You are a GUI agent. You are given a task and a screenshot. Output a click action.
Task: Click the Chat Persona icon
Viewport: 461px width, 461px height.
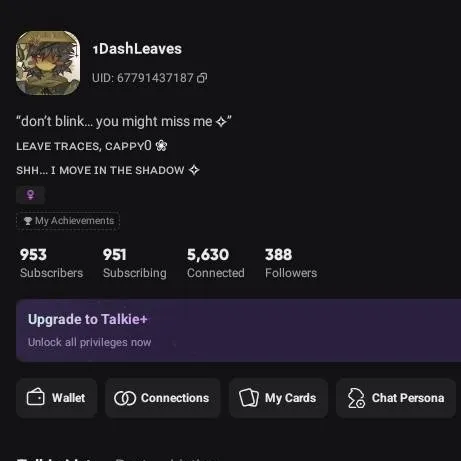(356, 398)
